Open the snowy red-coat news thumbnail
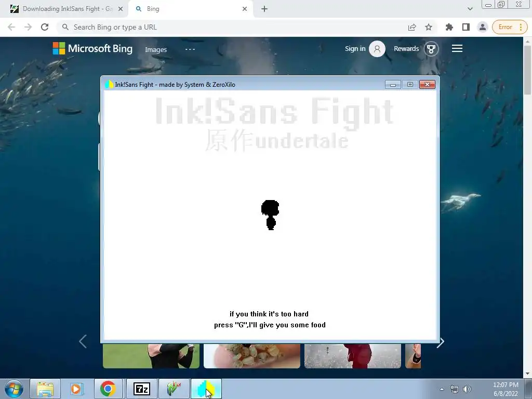532x399 pixels. click(x=353, y=356)
